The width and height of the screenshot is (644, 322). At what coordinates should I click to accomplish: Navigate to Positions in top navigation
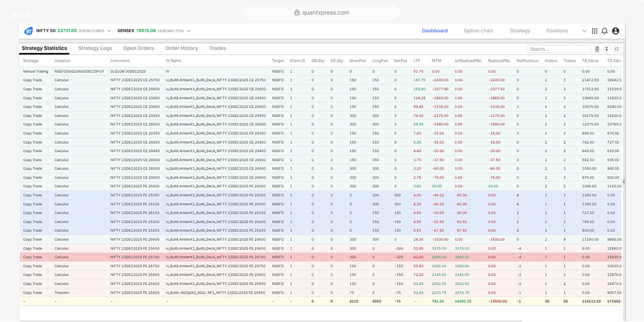click(x=557, y=31)
